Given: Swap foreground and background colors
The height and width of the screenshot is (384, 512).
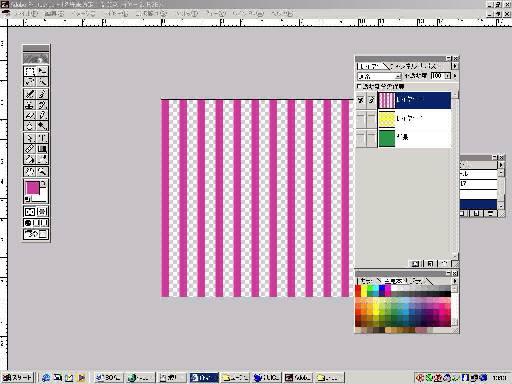Looking at the screenshot, I should pyautogui.click(x=44, y=183).
